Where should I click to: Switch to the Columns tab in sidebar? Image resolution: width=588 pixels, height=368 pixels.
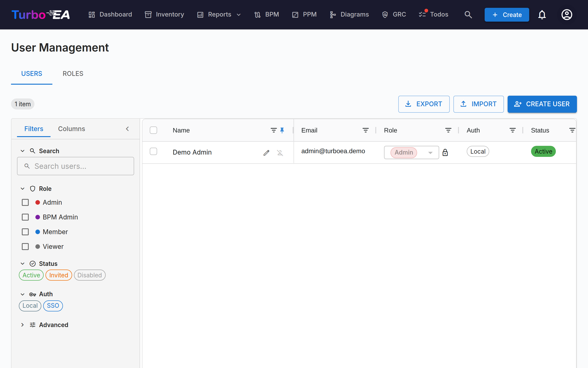pyautogui.click(x=71, y=129)
